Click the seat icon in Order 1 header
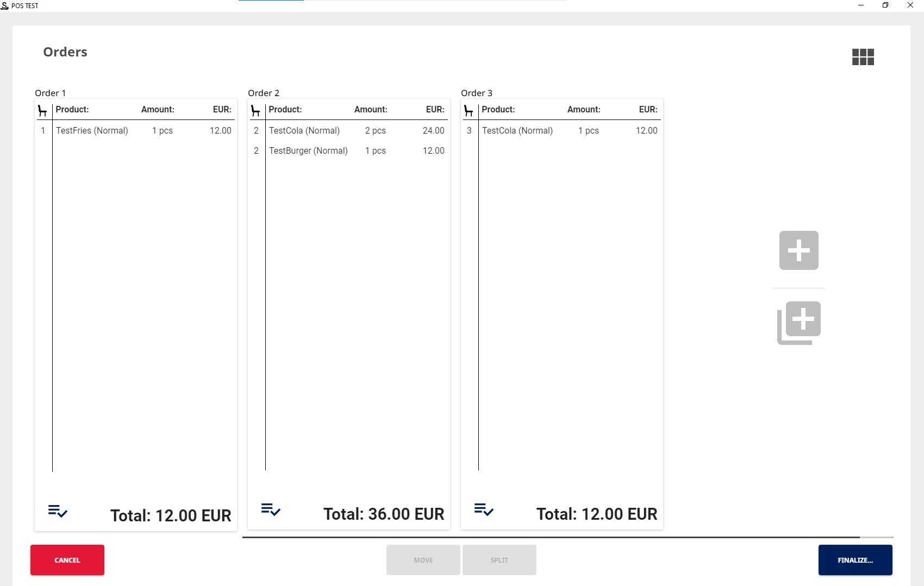 coord(43,110)
